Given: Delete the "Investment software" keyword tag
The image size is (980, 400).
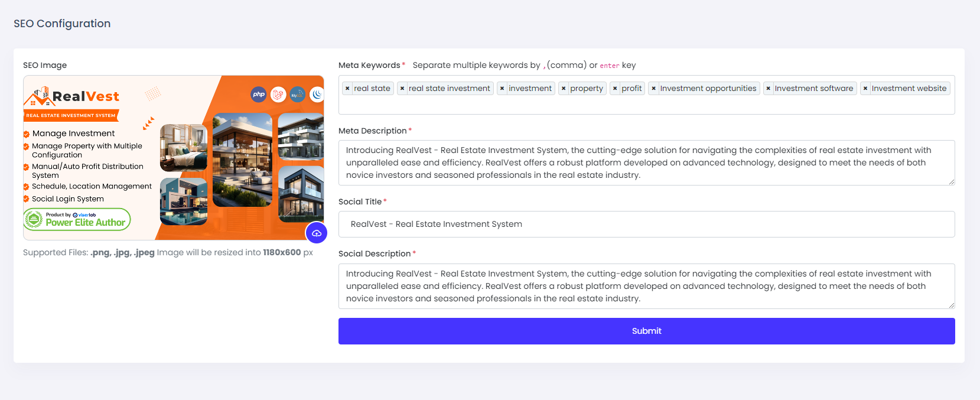Looking at the screenshot, I should point(768,89).
